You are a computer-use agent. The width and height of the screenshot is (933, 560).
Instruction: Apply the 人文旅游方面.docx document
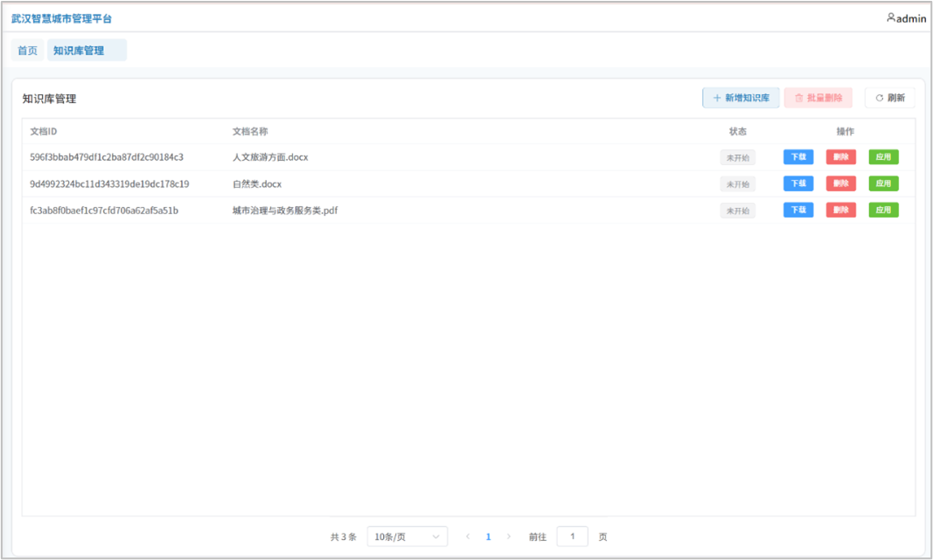click(x=883, y=157)
